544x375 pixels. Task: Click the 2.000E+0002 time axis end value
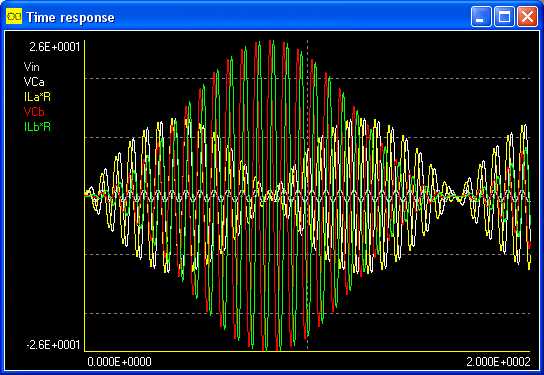click(498, 362)
